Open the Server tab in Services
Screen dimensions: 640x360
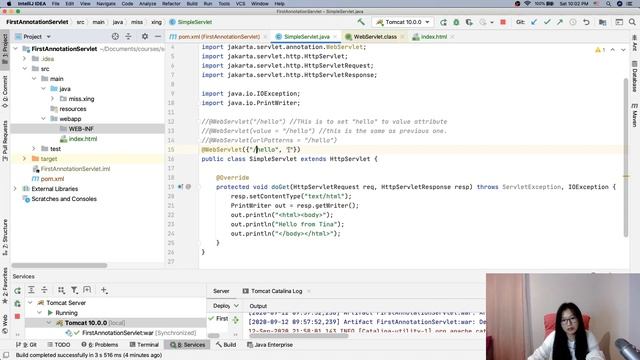221,291
